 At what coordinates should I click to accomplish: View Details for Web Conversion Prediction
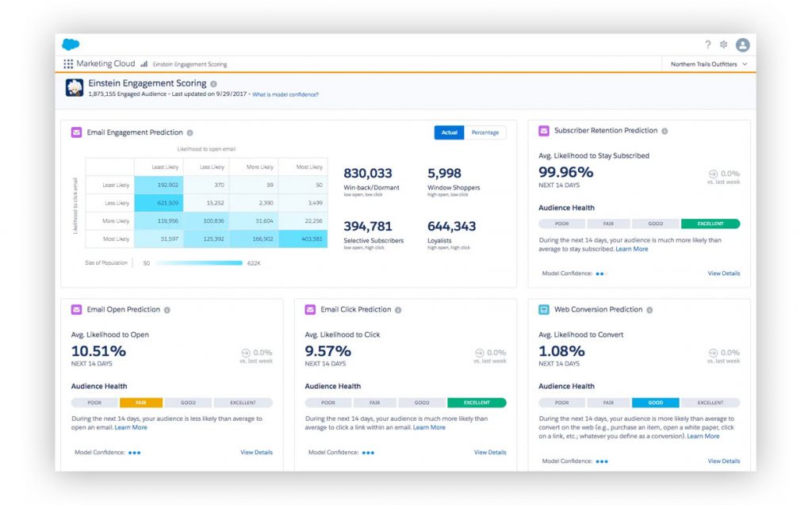click(723, 461)
